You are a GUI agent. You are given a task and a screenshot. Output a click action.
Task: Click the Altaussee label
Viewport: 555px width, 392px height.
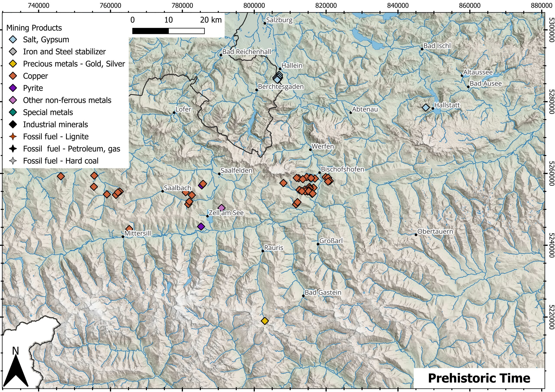(478, 72)
